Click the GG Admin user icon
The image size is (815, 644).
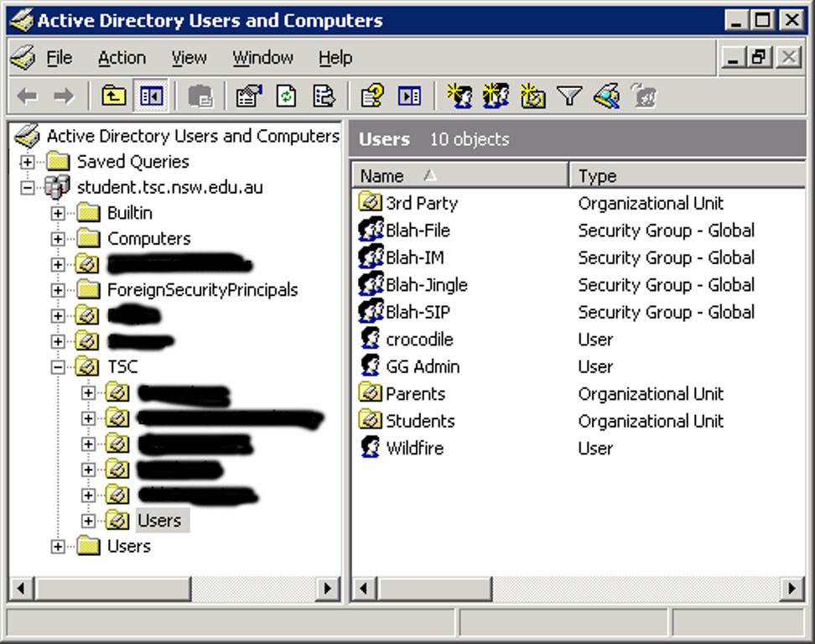370,366
